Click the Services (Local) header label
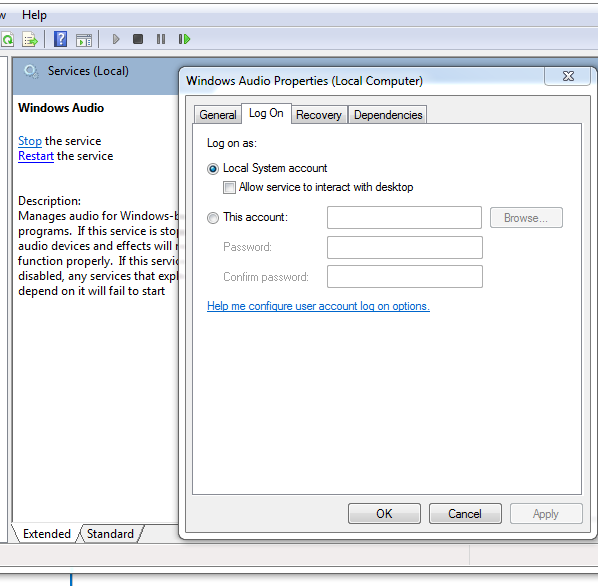 [x=88, y=71]
